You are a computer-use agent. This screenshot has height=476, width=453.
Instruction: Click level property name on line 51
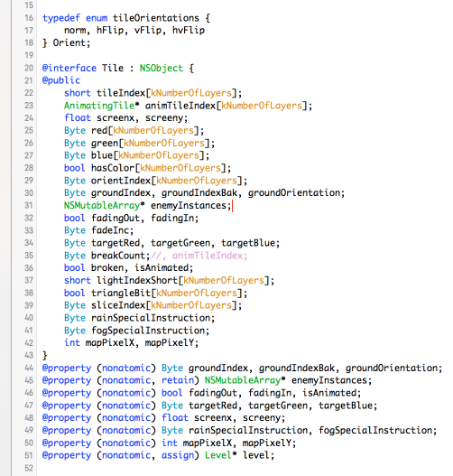coord(256,455)
